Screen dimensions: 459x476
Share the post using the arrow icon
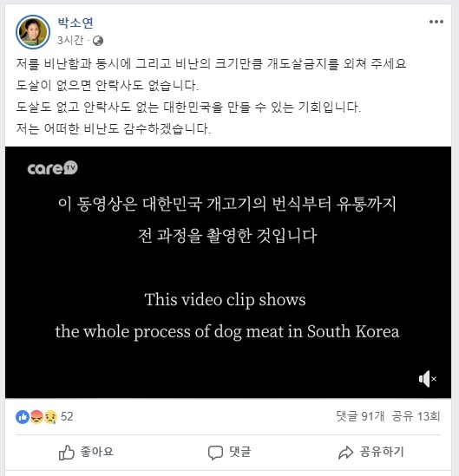coord(345,453)
